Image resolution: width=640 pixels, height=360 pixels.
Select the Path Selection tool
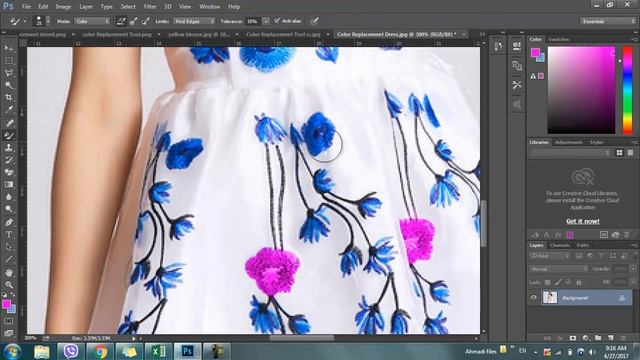pos(9,247)
